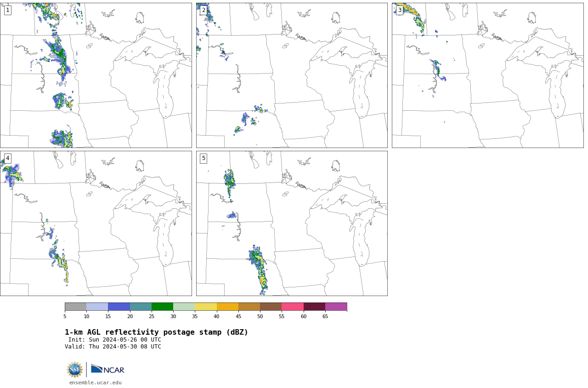Screen dimensions: 588x388
Task: Click the colorbar tick label 50
Action: tap(260, 316)
